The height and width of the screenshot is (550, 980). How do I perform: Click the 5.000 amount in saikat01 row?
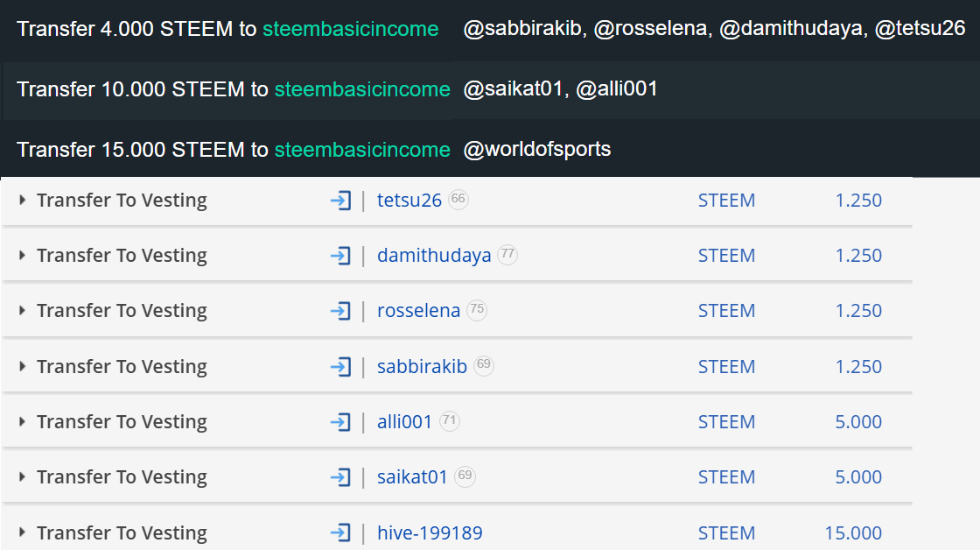[858, 477]
